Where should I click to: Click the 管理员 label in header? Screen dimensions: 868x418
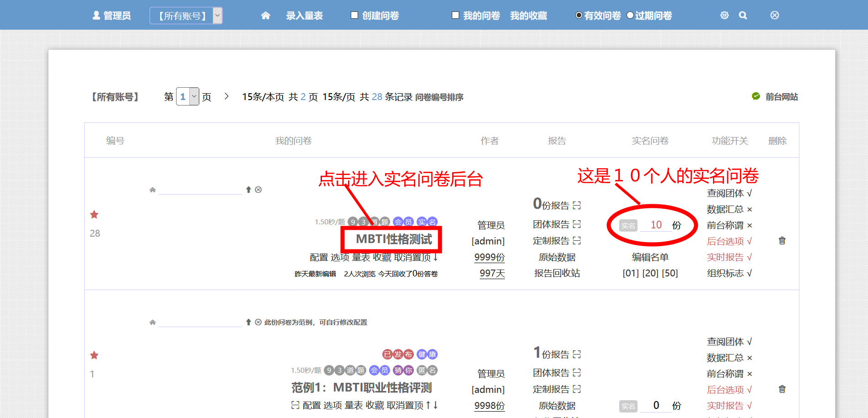point(117,16)
